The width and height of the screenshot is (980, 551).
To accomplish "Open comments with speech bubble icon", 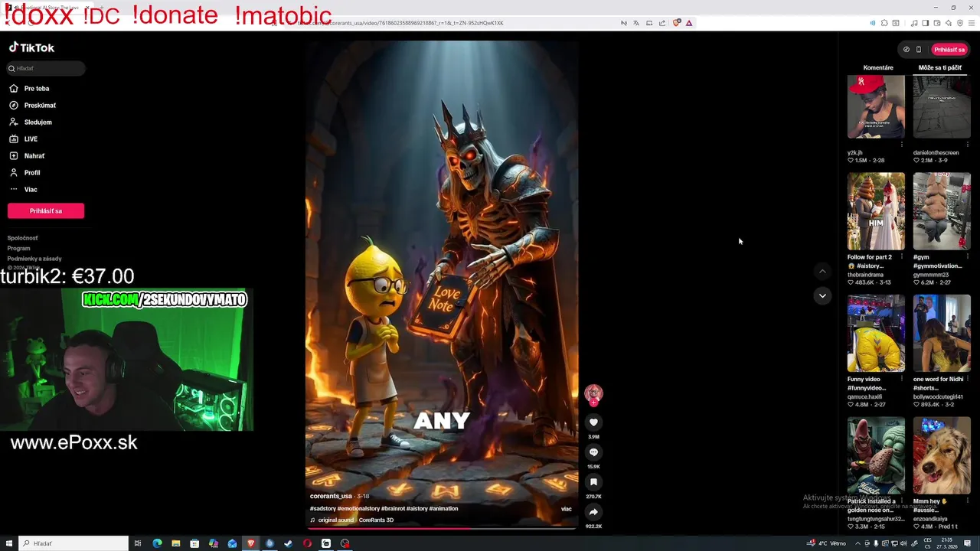I will pos(593,452).
